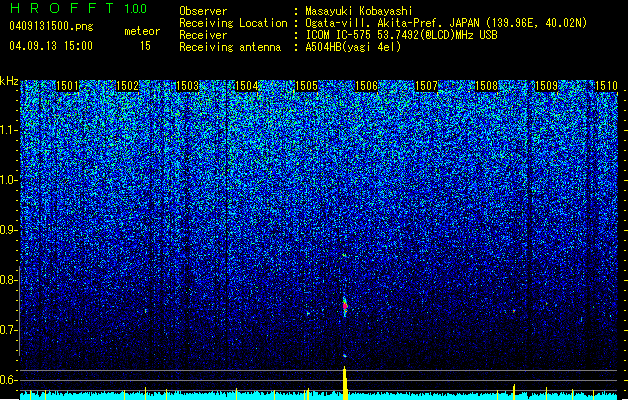Click the 'Receiving antenna' label
Image resolution: width=629 pixels, height=400 pixels.
click(x=230, y=47)
